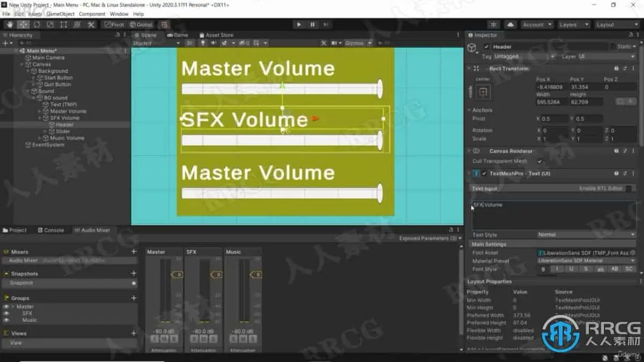Open Rect Transform help icon
The image size is (644, 362).
pyautogui.click(x=617, y=69)
